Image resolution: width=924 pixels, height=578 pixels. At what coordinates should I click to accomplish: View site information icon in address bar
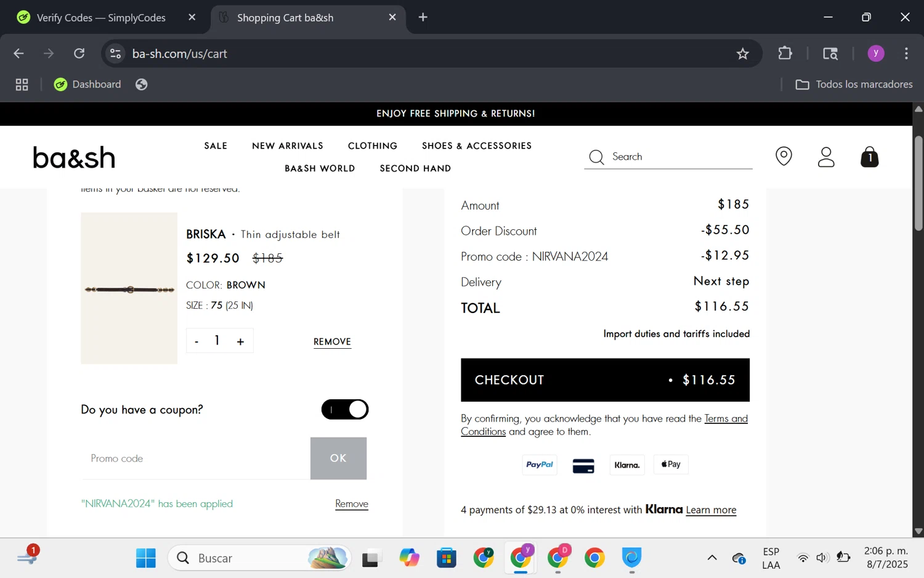click(115, 54)
